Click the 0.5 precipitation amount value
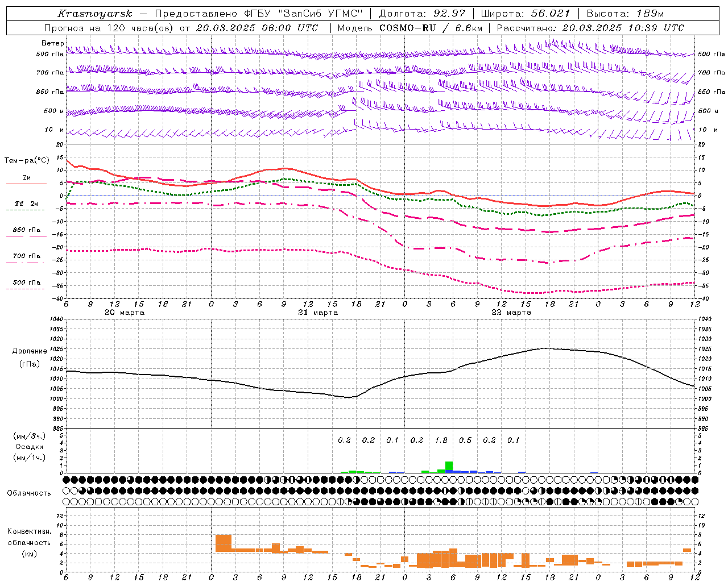Viewport: 728px width, 582px height. coord(465,440)
